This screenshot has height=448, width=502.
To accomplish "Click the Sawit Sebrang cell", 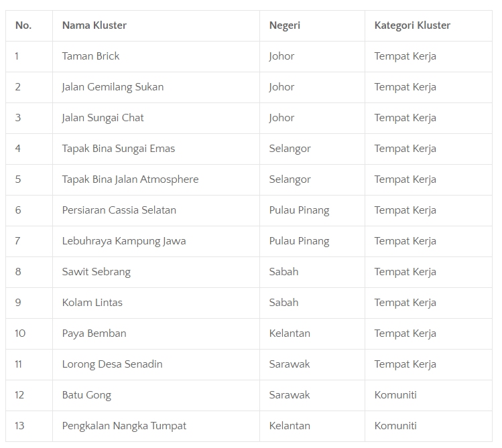I will pos(96,272).
